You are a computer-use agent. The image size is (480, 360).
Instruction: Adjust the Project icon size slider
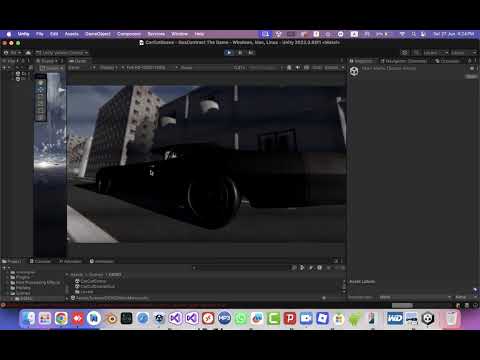(333, 298)
